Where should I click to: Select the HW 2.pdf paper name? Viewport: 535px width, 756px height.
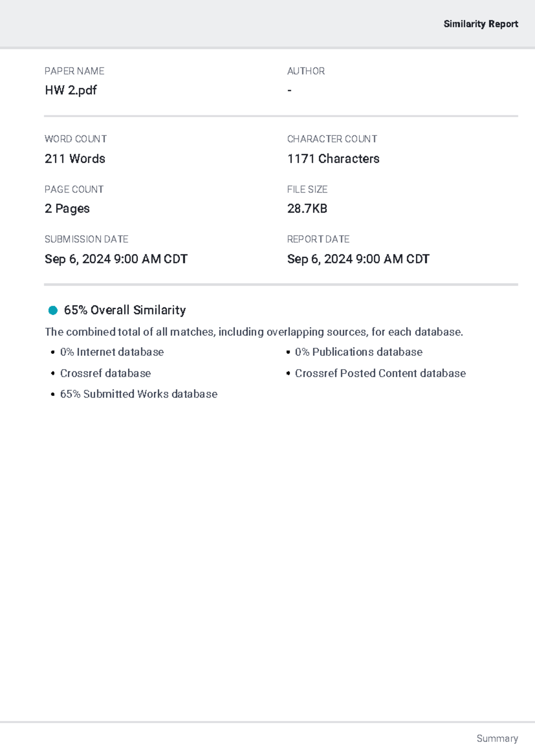[x=71, y=90]
